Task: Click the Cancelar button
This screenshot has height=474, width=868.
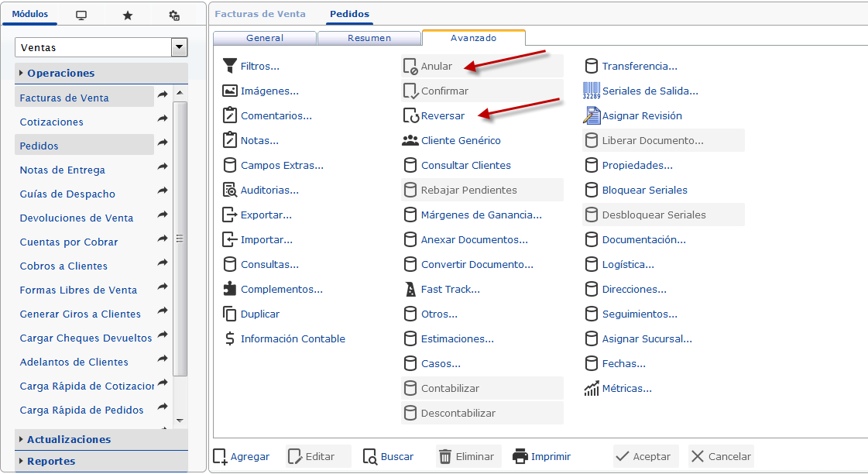Action: point(722,456)
